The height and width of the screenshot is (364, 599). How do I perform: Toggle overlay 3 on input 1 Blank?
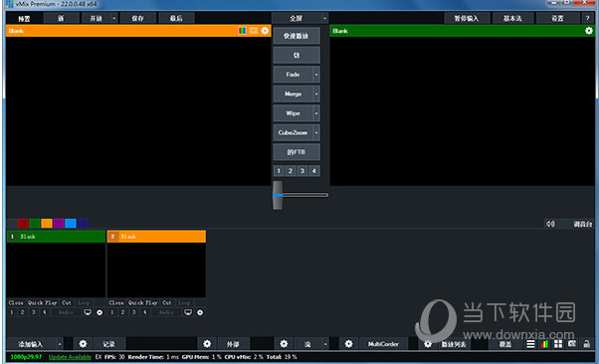[34, 312]
